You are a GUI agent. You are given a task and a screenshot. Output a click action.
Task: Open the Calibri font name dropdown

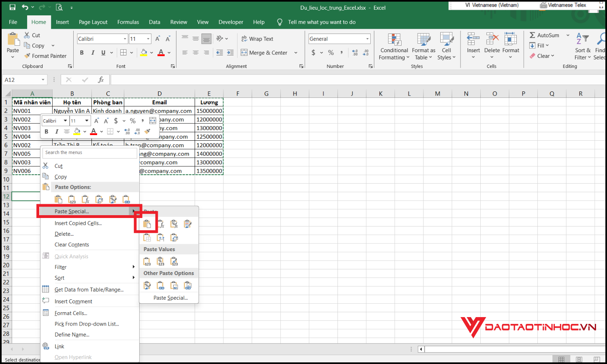click(125, 39)
